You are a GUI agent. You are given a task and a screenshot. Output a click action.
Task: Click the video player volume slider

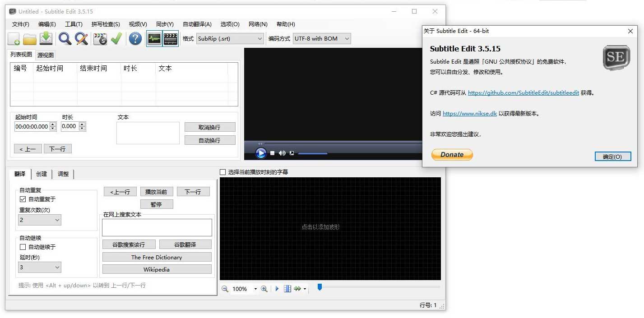click(x=313, y=154)
